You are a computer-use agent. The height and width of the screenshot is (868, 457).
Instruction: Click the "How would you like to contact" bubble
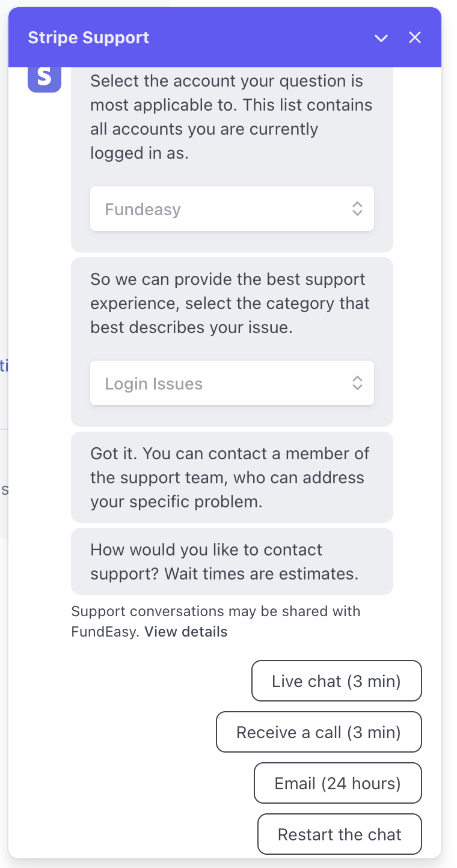pyautogui.click(x=231, y=561)
